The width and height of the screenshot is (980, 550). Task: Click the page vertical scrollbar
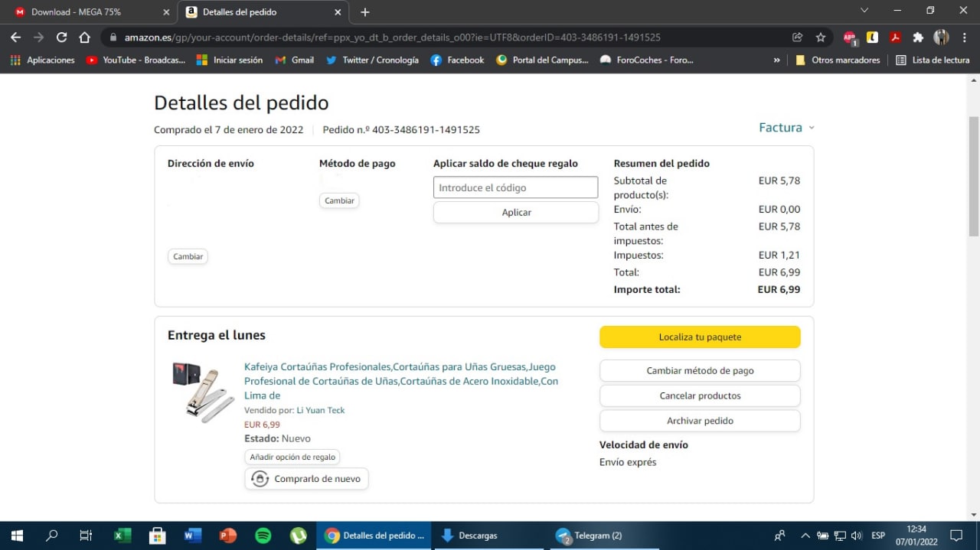click(973, 177)
